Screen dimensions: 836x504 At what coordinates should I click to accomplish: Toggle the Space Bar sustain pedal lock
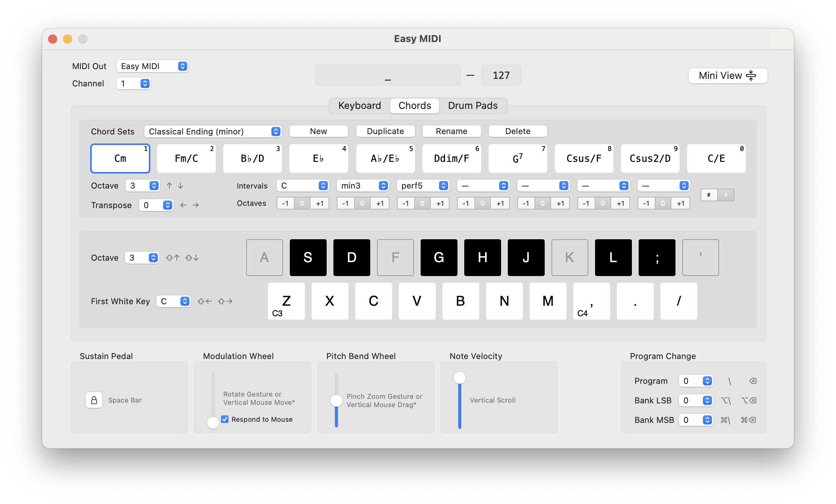tap(94, 400)
